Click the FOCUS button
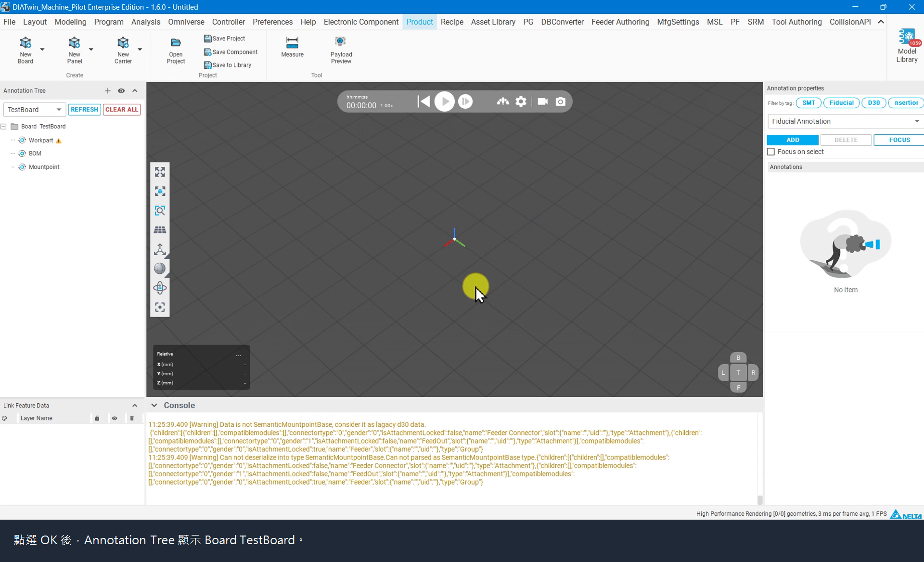This screenshot has height=562, width=924. tap(899, 140)
